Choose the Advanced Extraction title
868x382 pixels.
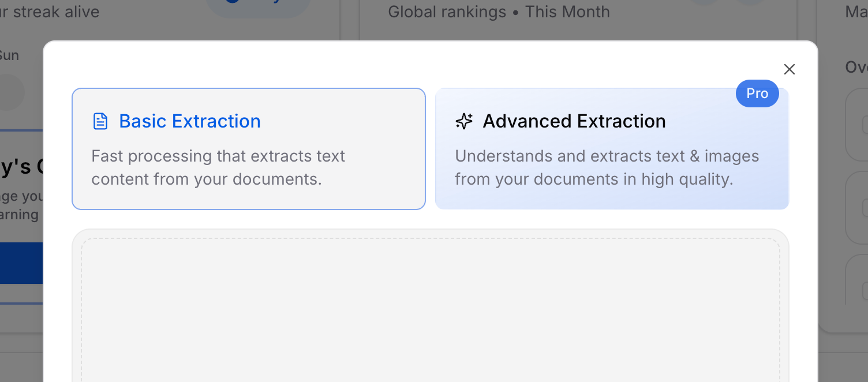click(574, 121)
